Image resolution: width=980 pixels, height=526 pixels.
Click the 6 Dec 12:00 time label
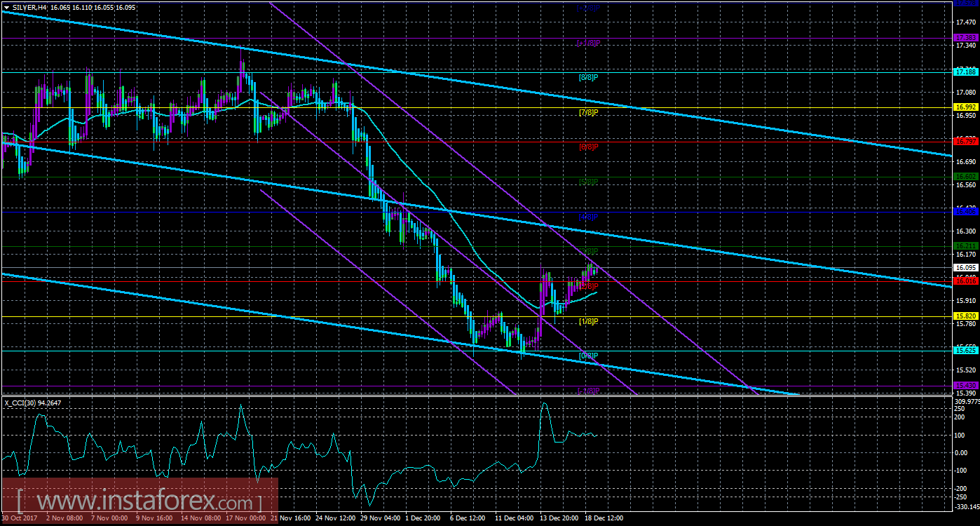pyautogui.click(x=469, y=518)
